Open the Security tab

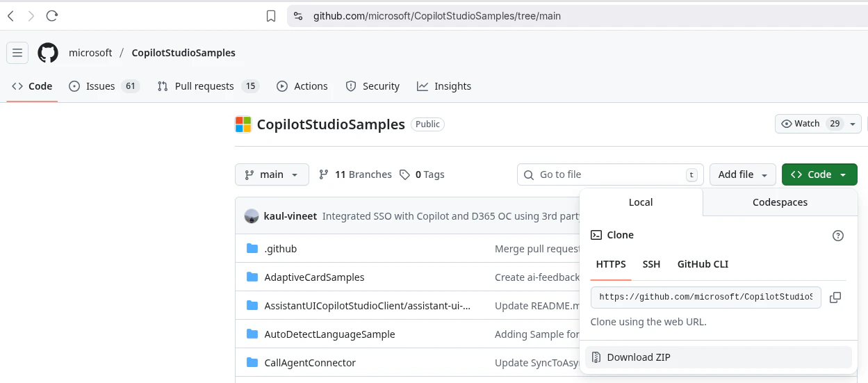point(372,86)
